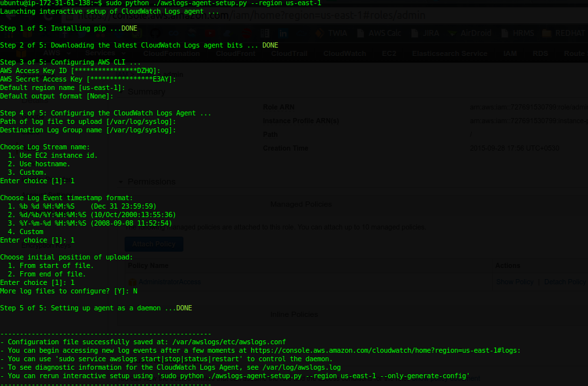Expand the AWS dropdown in the console header
This screenshot has width=588, height=386.
click(57, 53)
